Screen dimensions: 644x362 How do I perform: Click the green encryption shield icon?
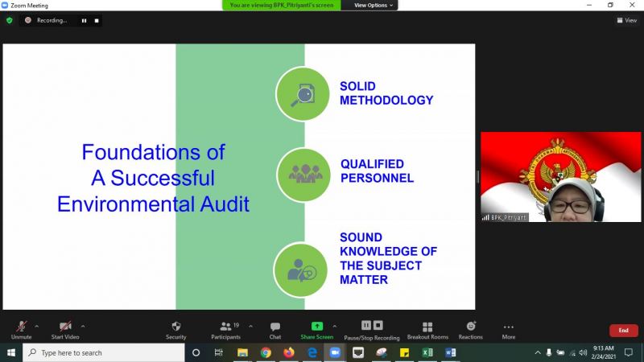click(10, 20)
